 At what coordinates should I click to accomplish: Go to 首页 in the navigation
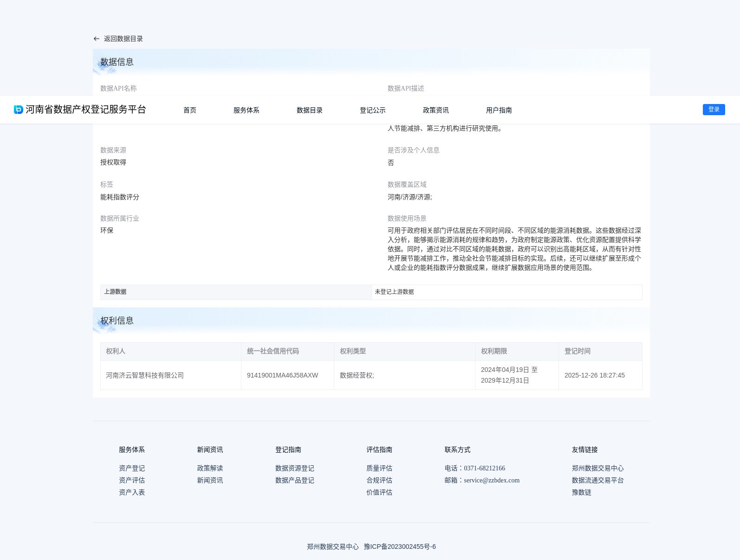coord(190,110)
